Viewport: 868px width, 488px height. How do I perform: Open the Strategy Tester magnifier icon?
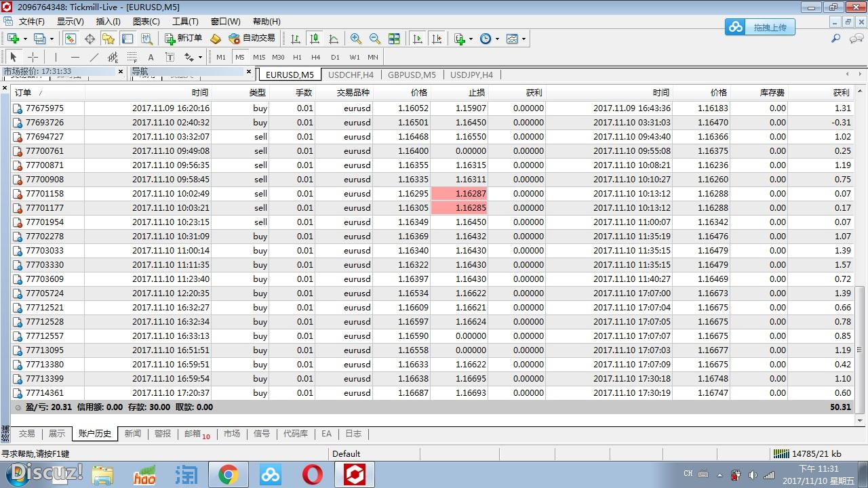[x=146, y=39]
